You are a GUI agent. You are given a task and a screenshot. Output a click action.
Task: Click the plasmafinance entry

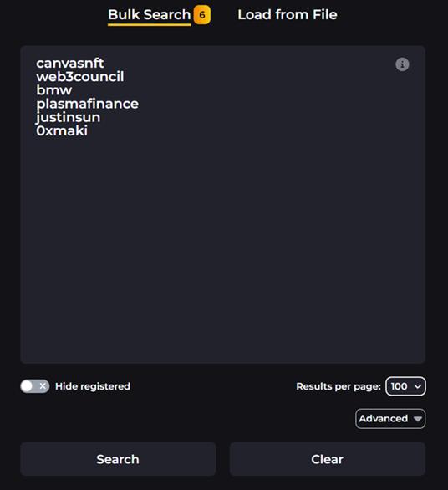[87, 104]
